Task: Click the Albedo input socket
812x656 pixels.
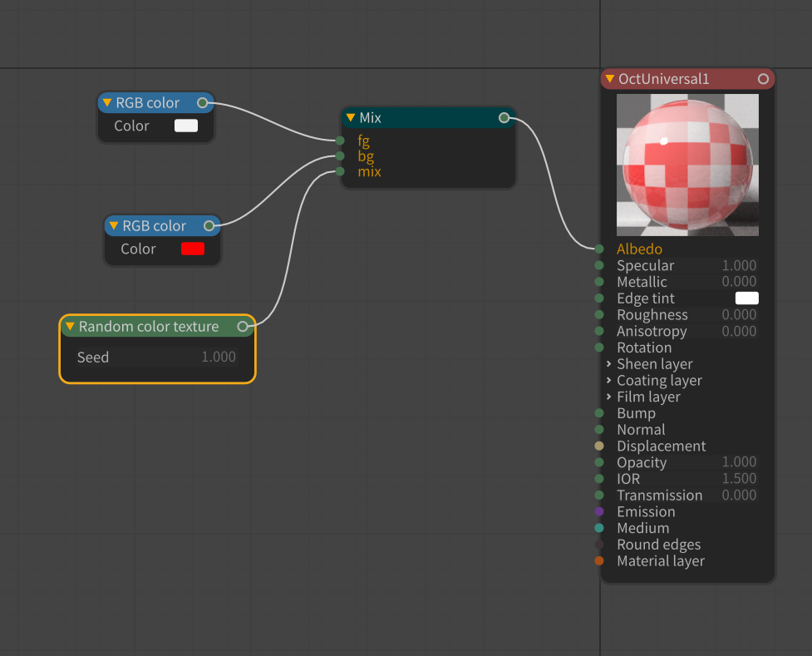Action: 599,249
